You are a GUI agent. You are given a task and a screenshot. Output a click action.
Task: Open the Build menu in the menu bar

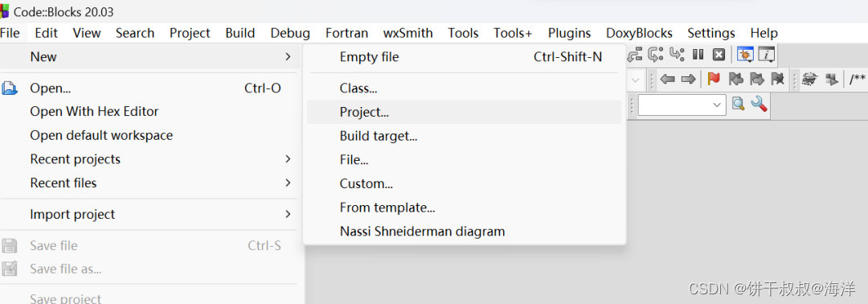point(240,33)
